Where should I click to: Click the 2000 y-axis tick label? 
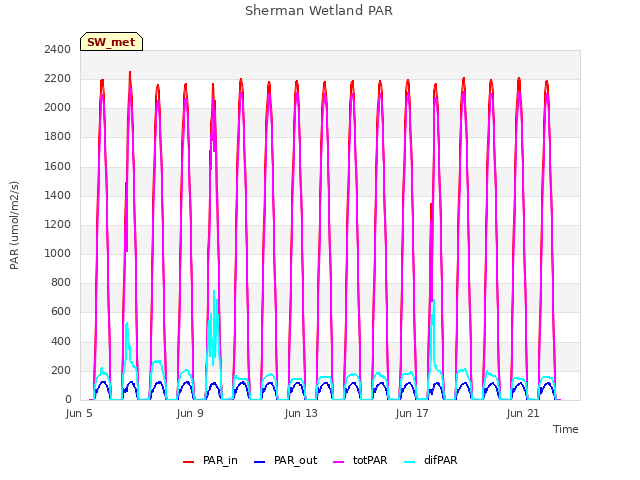tap(58, 108)
